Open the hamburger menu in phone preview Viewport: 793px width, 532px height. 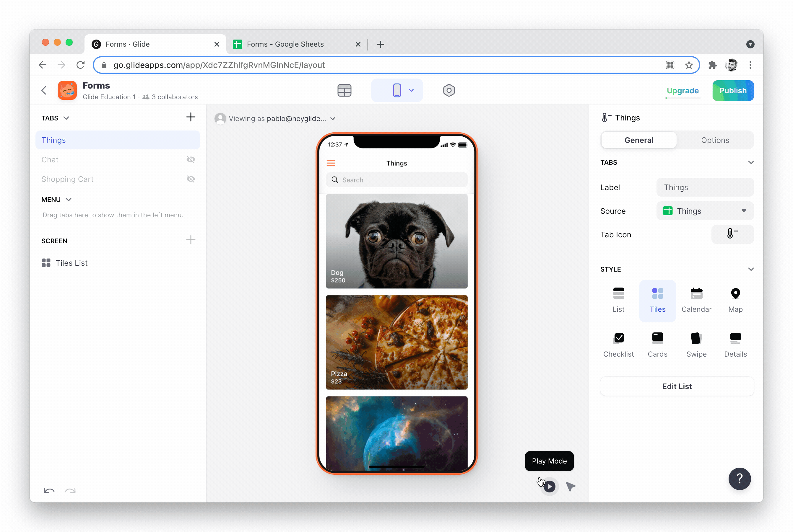[331, 163]
